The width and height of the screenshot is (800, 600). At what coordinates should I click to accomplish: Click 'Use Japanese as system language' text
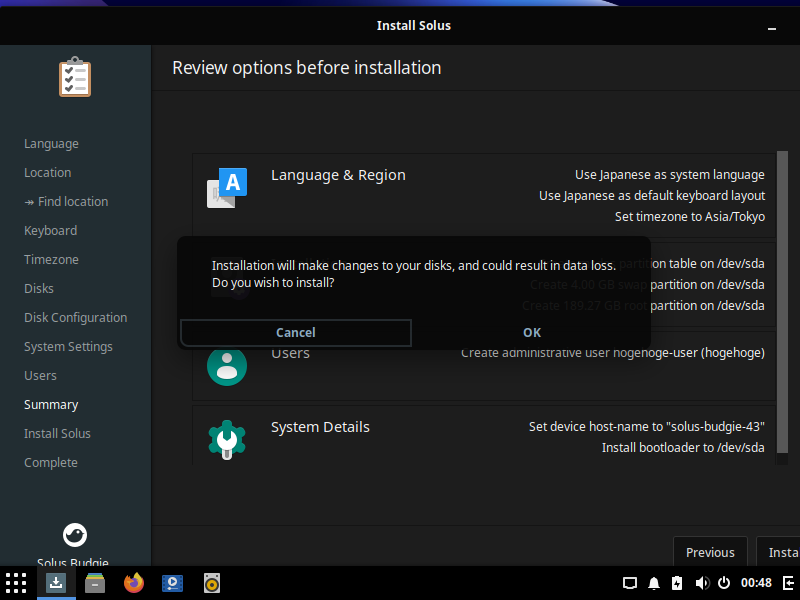click(670, 175)
